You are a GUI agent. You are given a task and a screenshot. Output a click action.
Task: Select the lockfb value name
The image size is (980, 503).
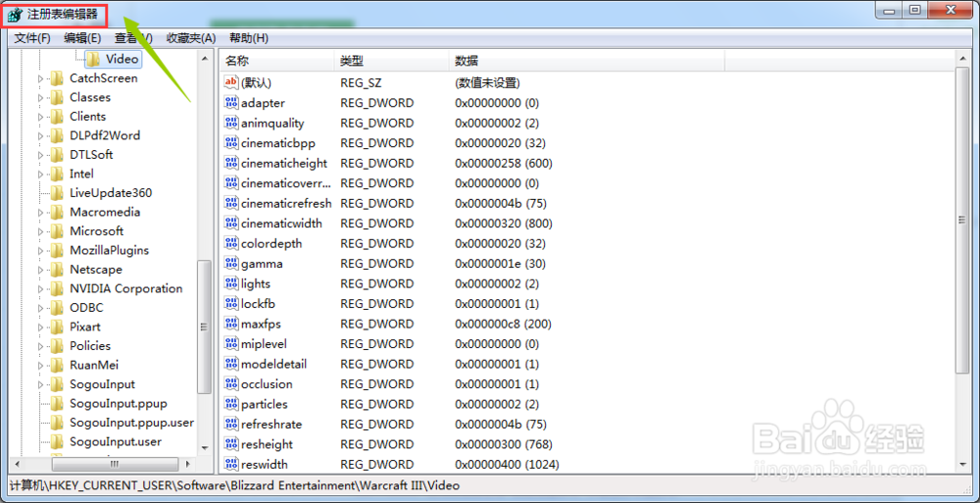[258, 303]
